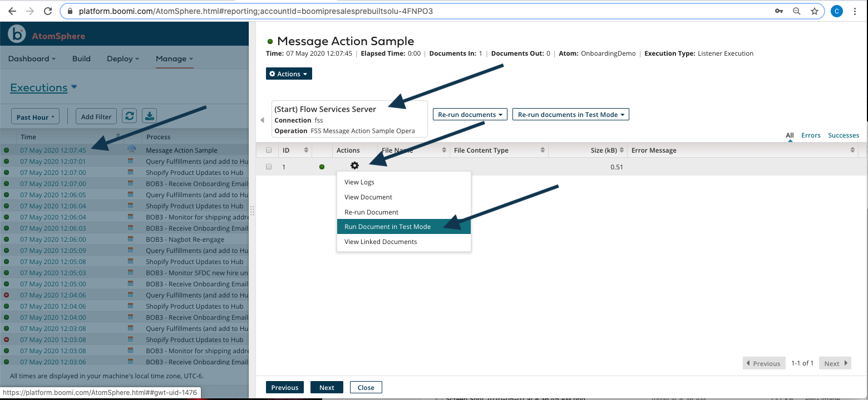Image resolution: width=868 pixels, height=400 pixels.
Task: Click the download executions icon
Action: click(149, 116)
